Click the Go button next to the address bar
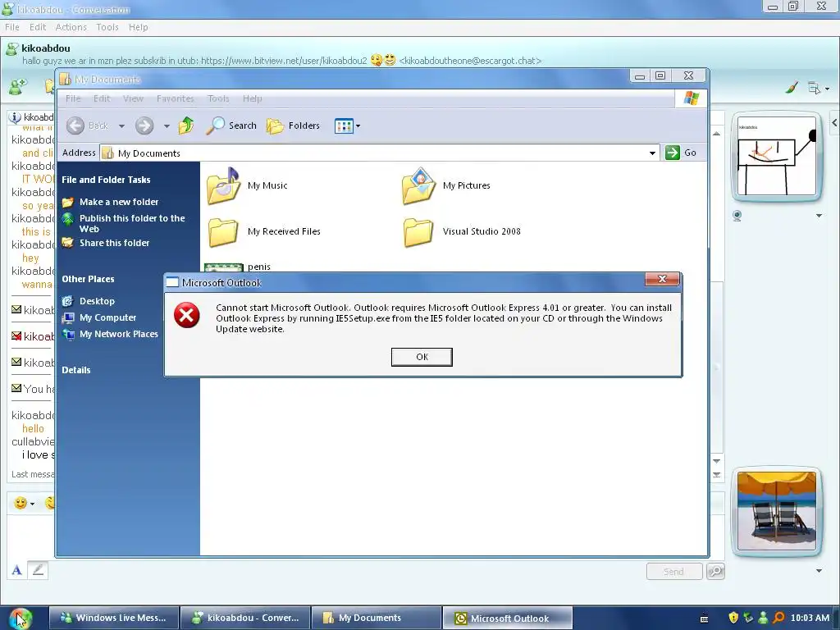 tap(681, 153)
